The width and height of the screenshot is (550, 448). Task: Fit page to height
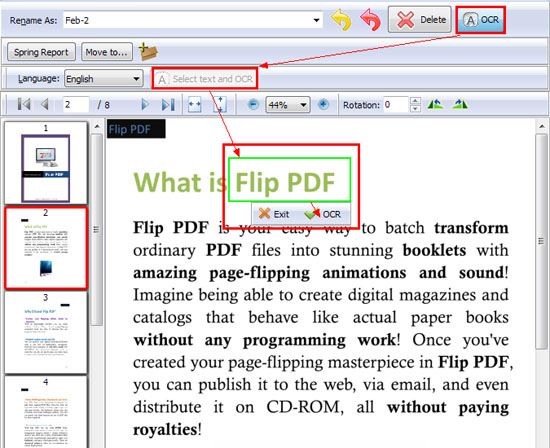[x=220, y=105]
